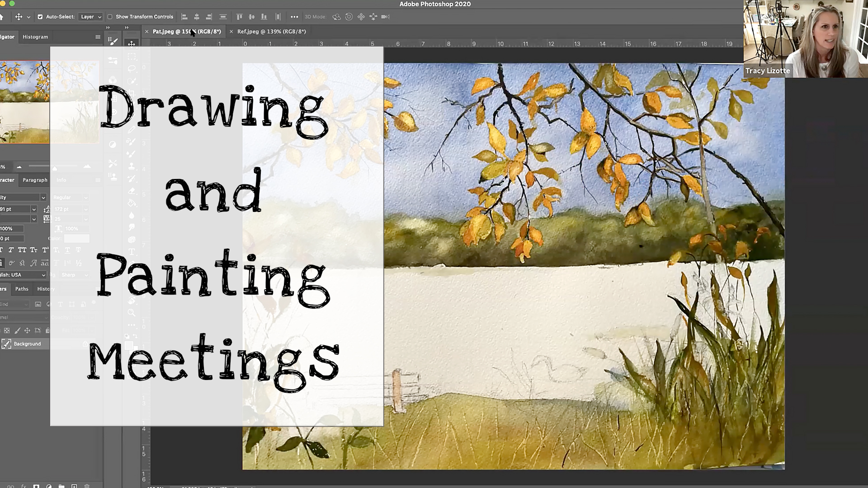
Task: Click Distribute vertically icon after align right
Action: (223, 17)
